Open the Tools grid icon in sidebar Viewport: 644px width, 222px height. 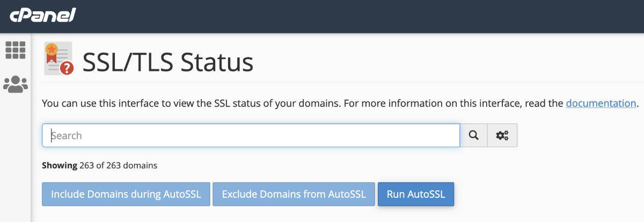pyautogui.click(x=16, y=50)
